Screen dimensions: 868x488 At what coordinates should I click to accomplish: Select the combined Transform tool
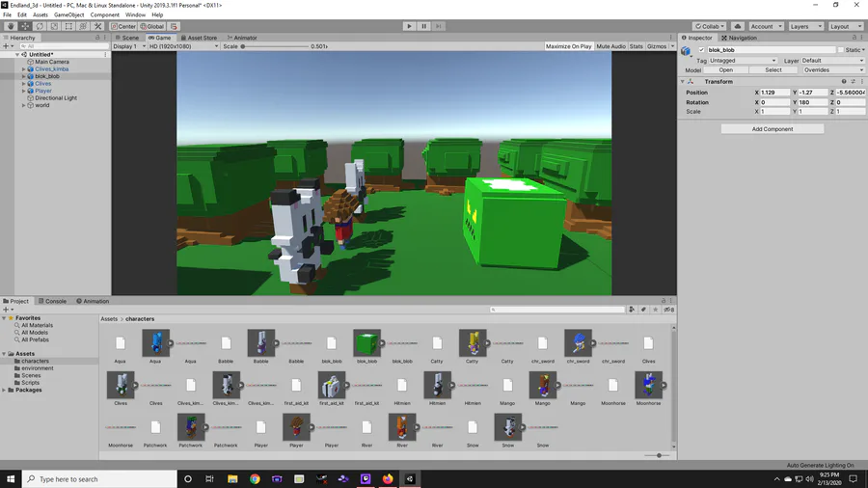click(83, 26)
